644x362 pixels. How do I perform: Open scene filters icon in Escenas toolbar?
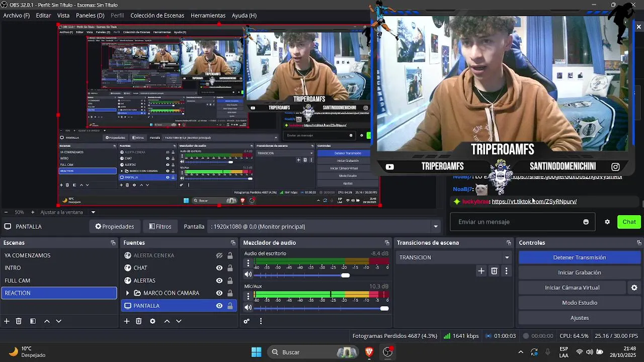click(x=33, y=321)
